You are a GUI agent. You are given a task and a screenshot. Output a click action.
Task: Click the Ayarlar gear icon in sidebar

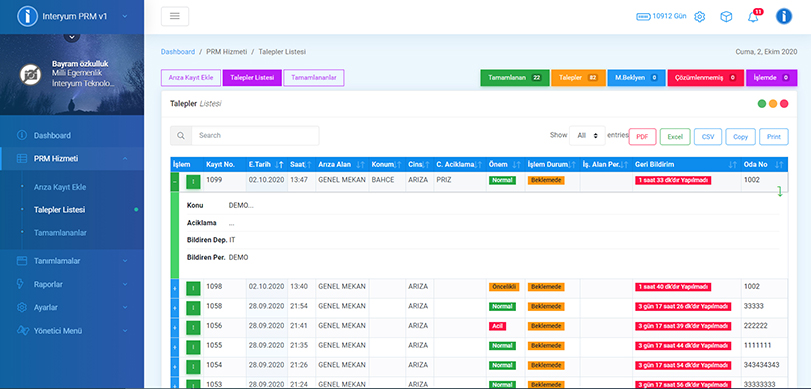coord(22,307)
